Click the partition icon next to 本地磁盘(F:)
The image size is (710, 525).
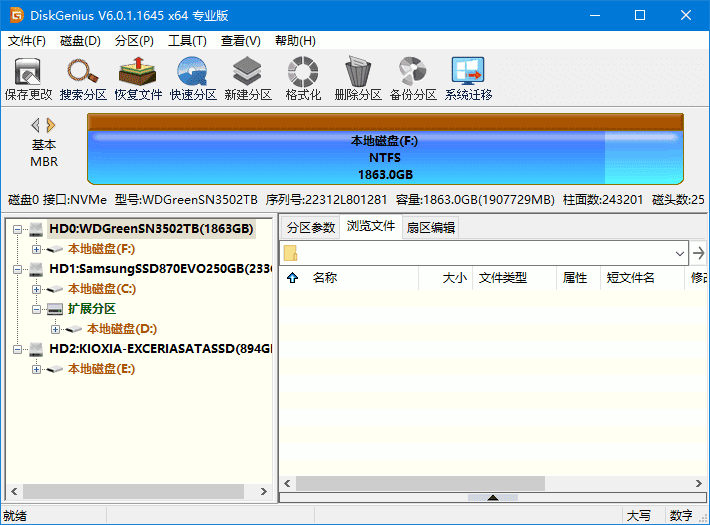point(55,249)
